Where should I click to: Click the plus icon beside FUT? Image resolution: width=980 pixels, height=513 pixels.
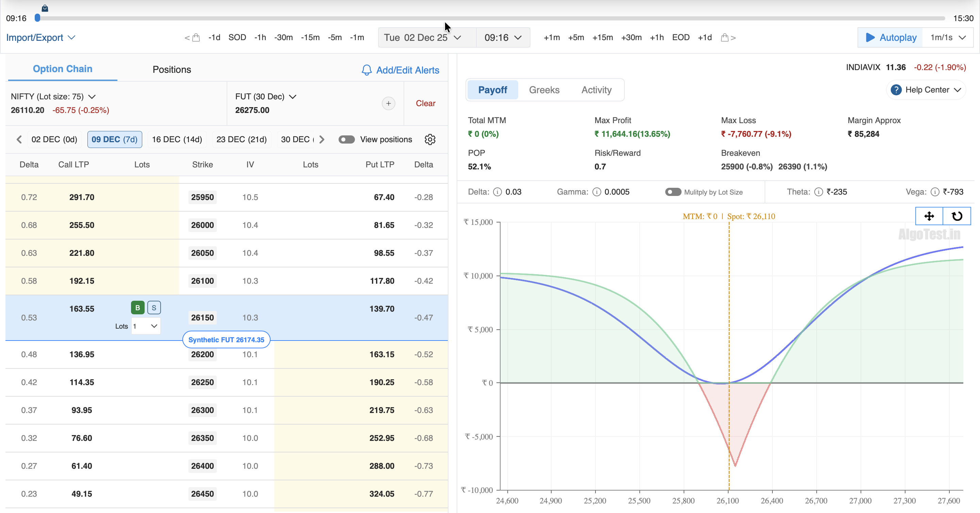pyautogui.click(x=388, y=103)
